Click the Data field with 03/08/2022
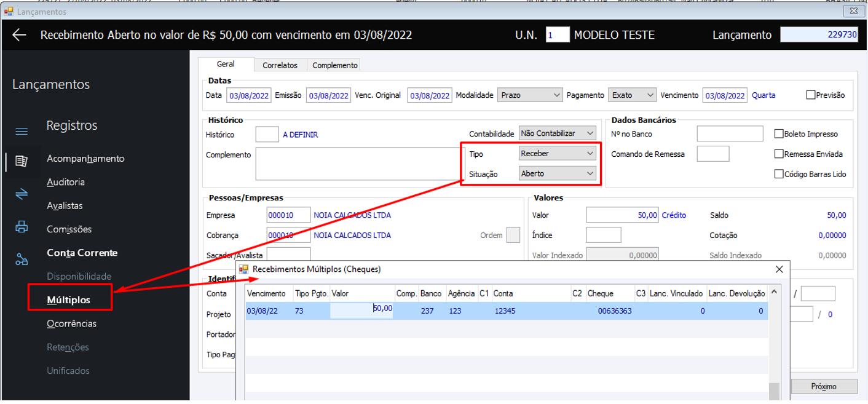Screen dimensions: 868x404 click(x=249, y=95)
